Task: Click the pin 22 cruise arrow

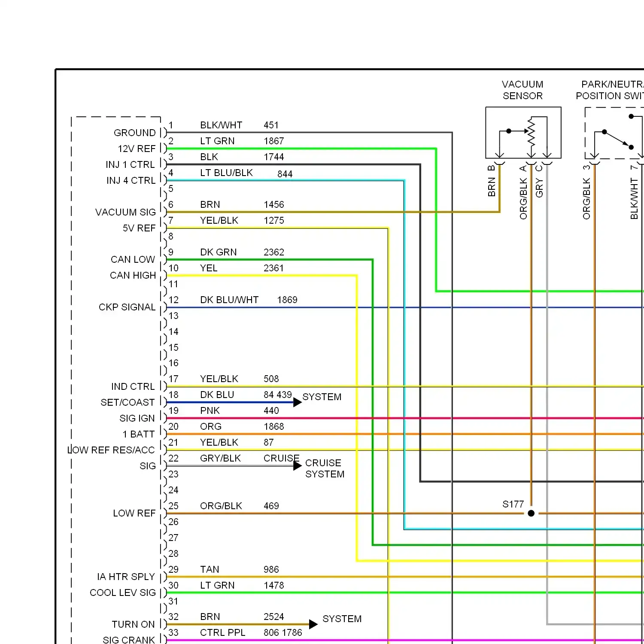Action: coord(298,466)
